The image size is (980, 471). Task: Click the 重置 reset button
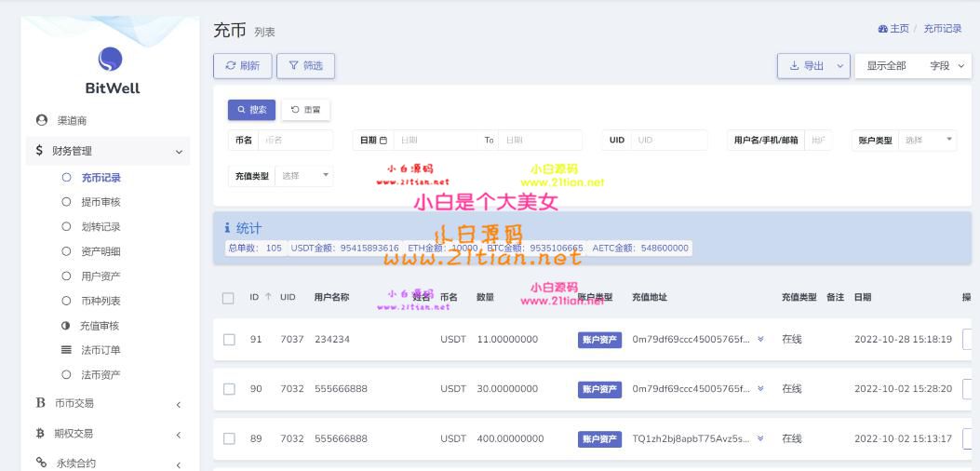click(x=305, y=110)
